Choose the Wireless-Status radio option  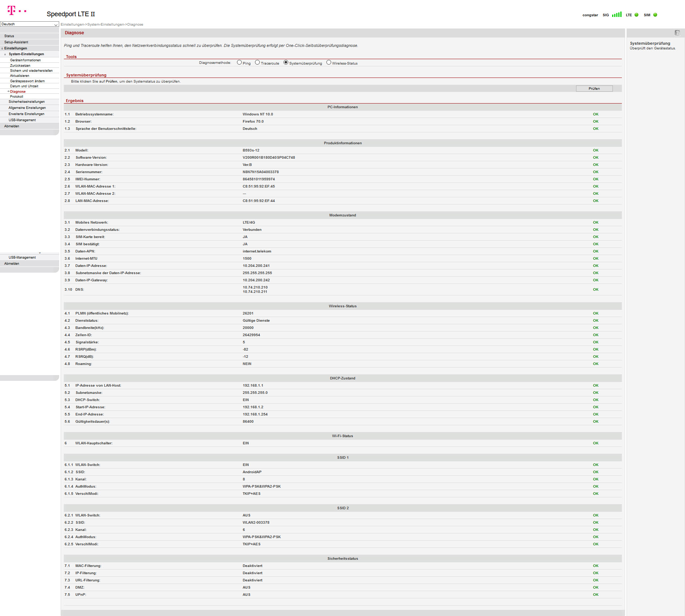tap(329, 62)
